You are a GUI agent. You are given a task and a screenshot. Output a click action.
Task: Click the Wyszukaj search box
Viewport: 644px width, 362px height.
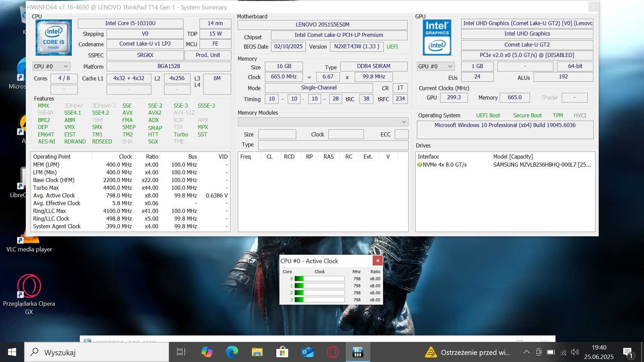coord(97,352)
